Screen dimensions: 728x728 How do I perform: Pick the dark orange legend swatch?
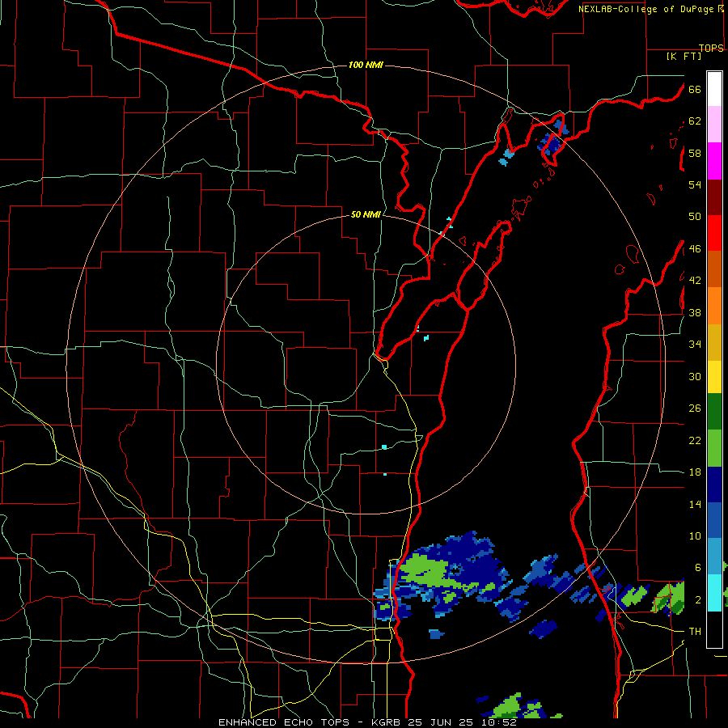[x=714, y=269]
